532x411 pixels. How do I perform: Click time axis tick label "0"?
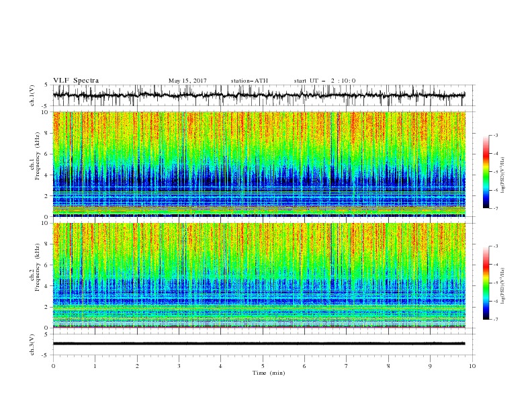coord(53,366)
